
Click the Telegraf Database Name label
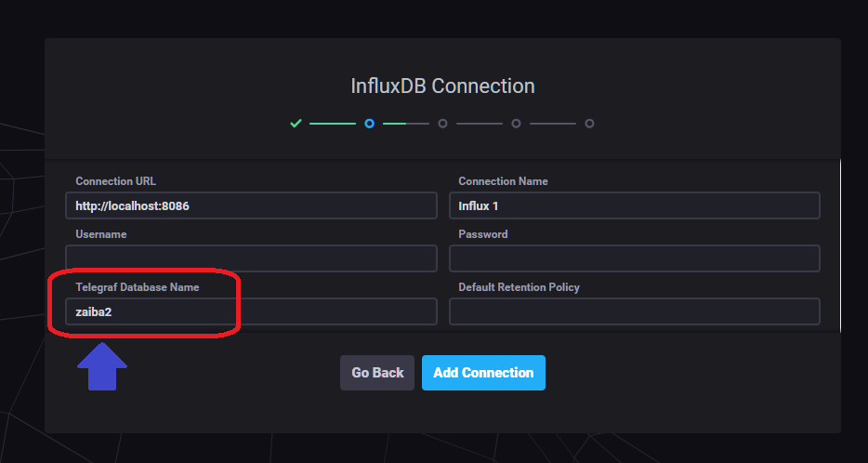click(x=138, y=287)
